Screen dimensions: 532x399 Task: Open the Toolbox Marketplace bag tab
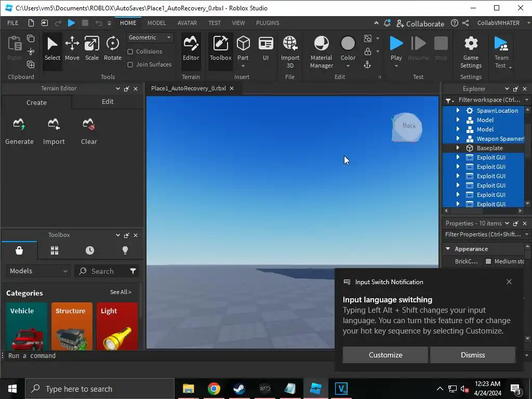[x=19, y=251]
